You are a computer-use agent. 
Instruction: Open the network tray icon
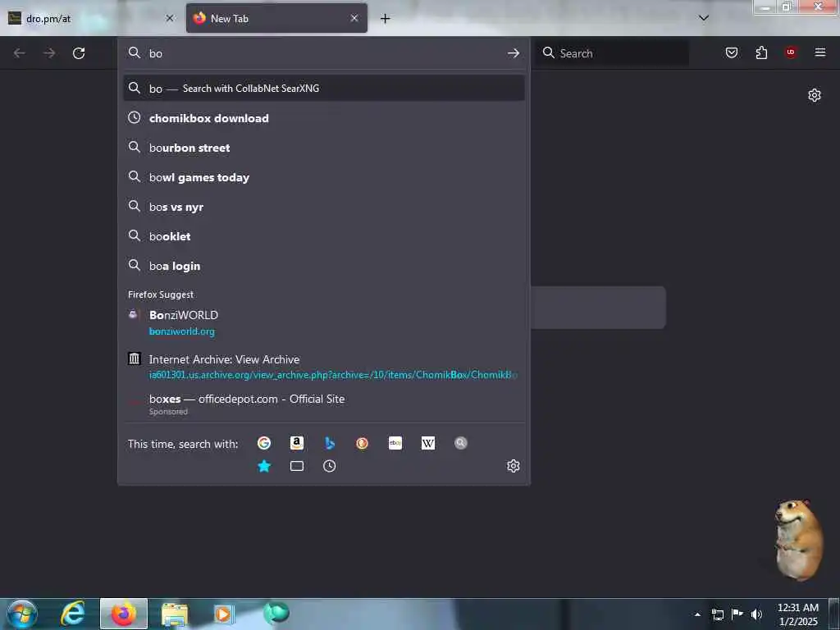click(718, 614)
